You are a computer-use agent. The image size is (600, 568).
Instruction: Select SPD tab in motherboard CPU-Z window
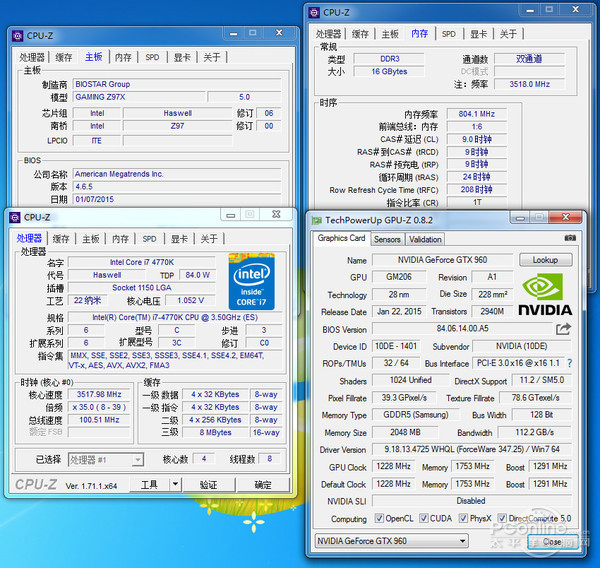pyautogui.click(x=152, y=57)
